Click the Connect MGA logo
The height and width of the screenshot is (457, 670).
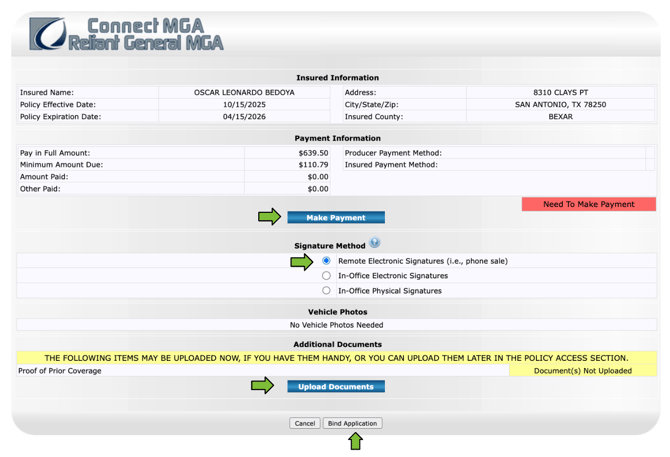pyautogui.click(x=127, y=34)
